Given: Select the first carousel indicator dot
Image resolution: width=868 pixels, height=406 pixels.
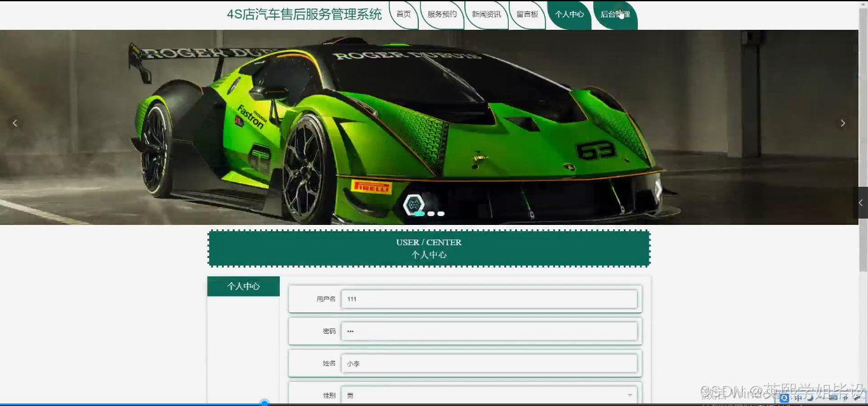Looking at the screenshot, I should (x=420, y=213).
